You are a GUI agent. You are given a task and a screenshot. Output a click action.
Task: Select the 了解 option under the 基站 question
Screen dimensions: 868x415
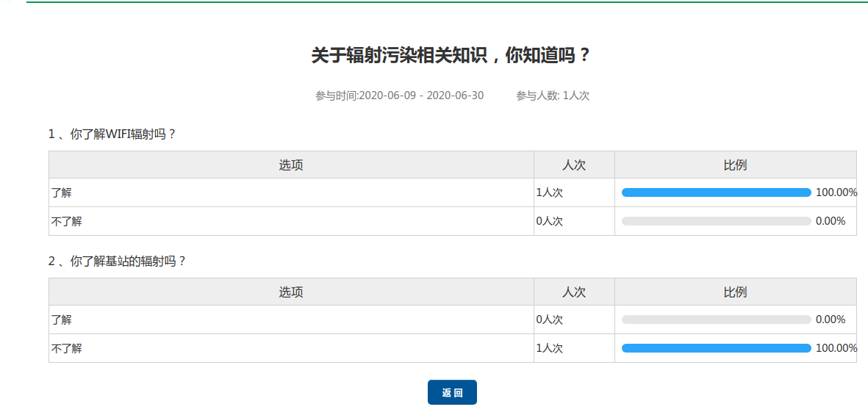[62, 320]
